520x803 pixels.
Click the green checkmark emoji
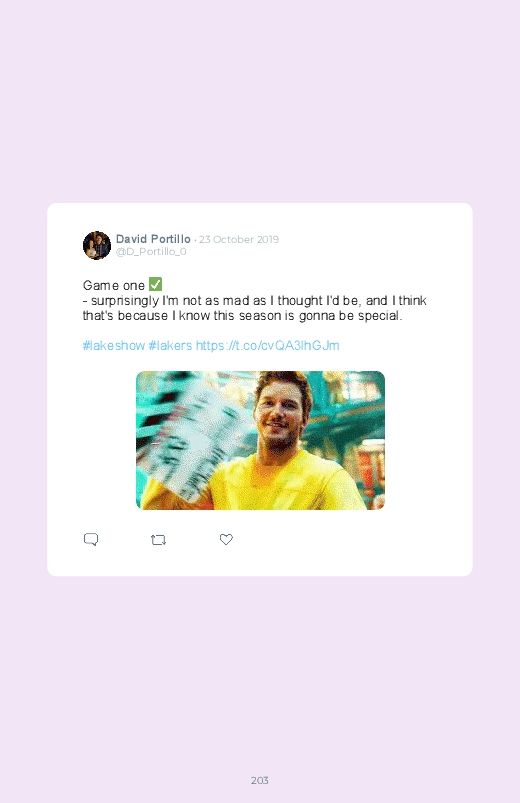tap(155, 284)
